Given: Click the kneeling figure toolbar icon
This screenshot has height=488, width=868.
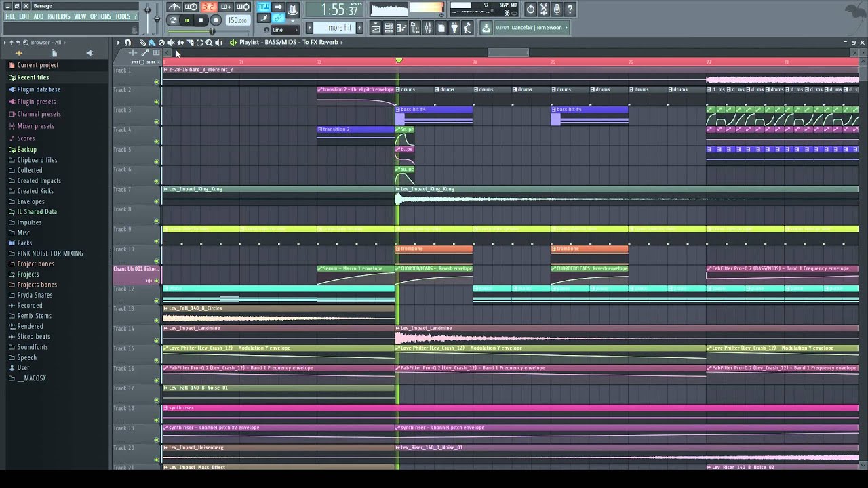Looking at the screenshot, I should 467,28.
